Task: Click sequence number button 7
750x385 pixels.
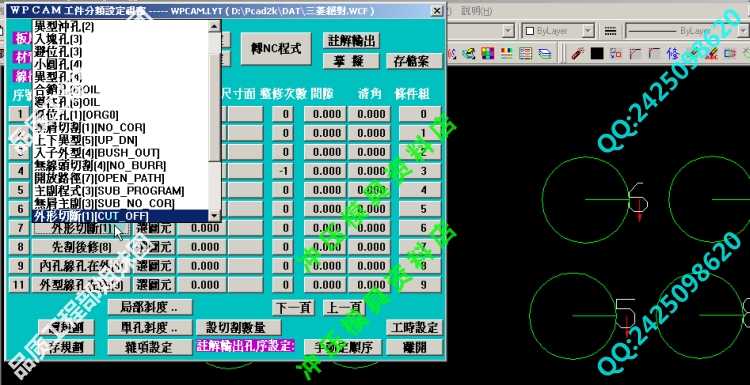Action: pyautogui.click(x=19, y=228)
